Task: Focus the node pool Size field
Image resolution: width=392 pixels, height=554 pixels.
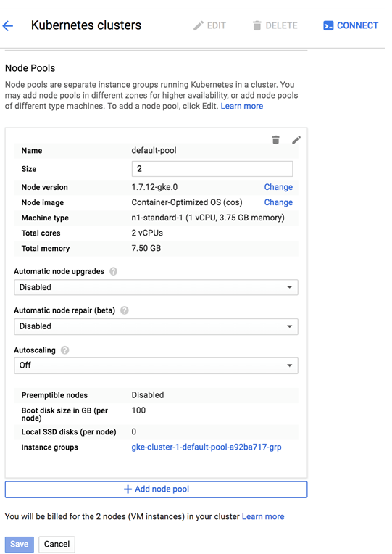Action: pos(212,169)
